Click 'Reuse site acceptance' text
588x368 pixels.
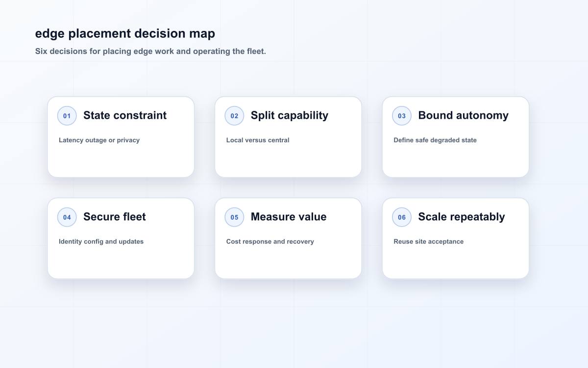click(x=429, y=242)
